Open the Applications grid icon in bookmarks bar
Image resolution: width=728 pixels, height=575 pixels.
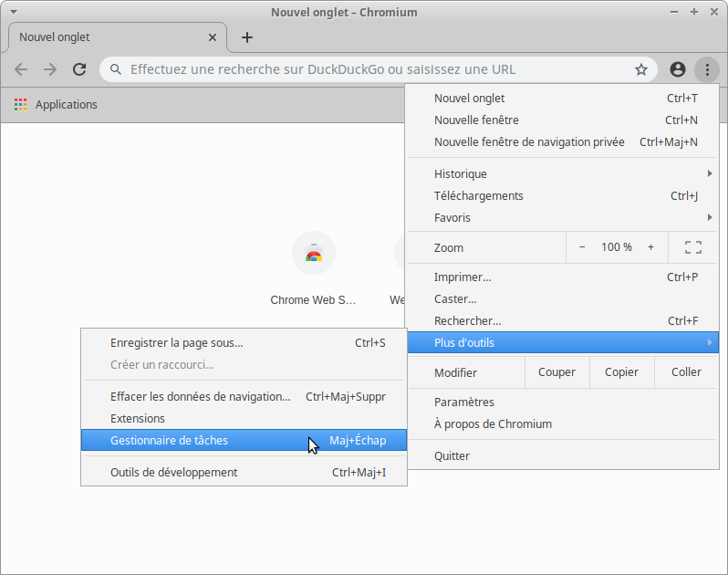pos(21,105)
